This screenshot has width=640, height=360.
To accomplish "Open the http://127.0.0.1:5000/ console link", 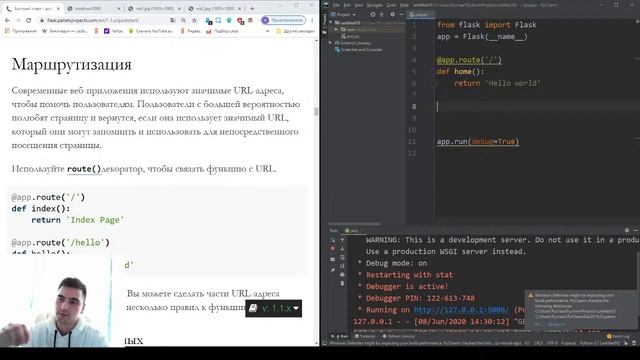I will tap(461, 310).
